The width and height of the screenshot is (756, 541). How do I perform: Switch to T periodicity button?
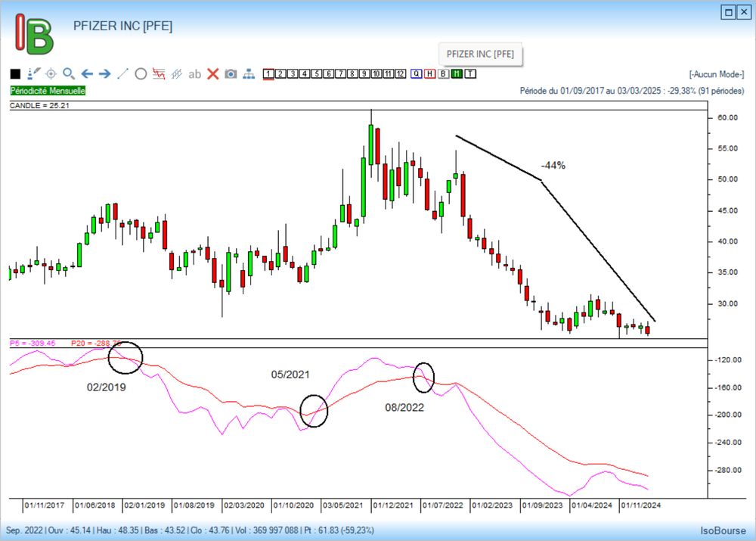coord(470,74)
